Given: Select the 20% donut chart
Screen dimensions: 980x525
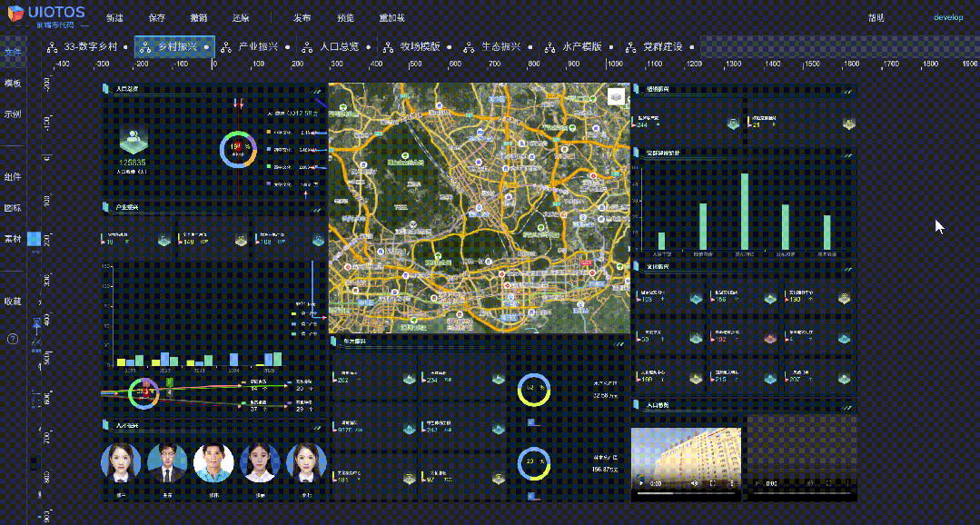Looking at the screenshot, I should [x=533, y=464].
